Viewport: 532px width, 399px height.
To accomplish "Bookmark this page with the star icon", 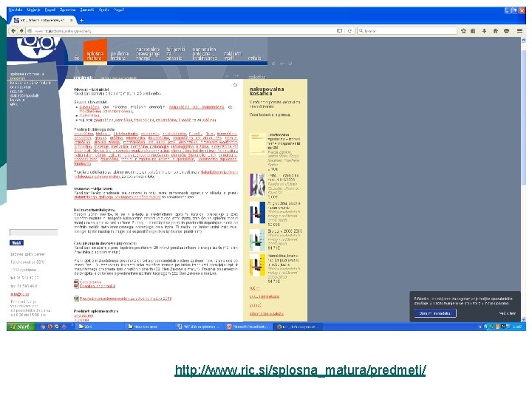I will pos(463,30).
